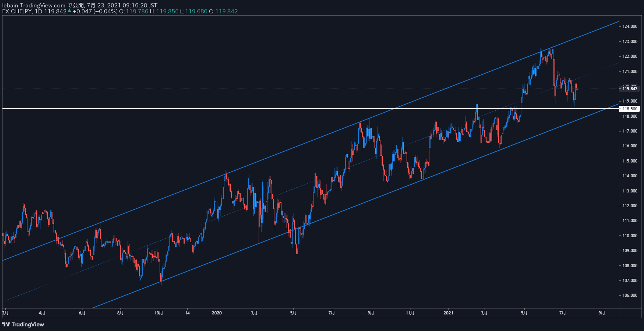Click the 106.000 price axis label

pos(630,295)
